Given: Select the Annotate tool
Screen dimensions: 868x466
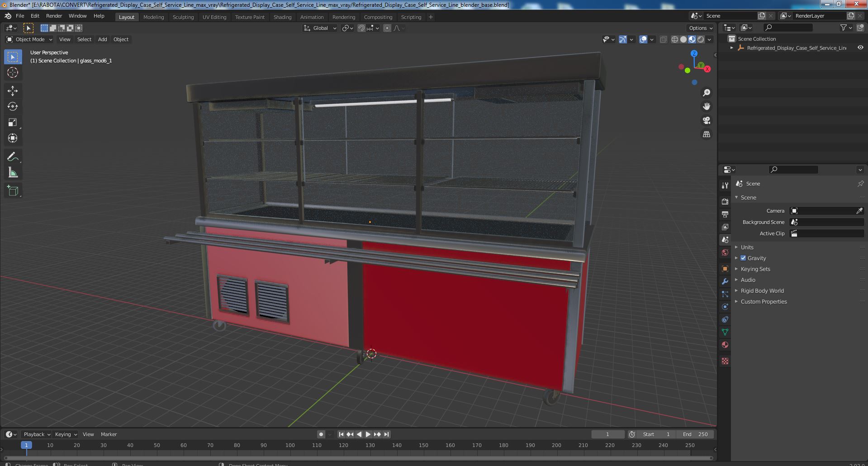Looking at the screenshot, I should pos(13,157).
